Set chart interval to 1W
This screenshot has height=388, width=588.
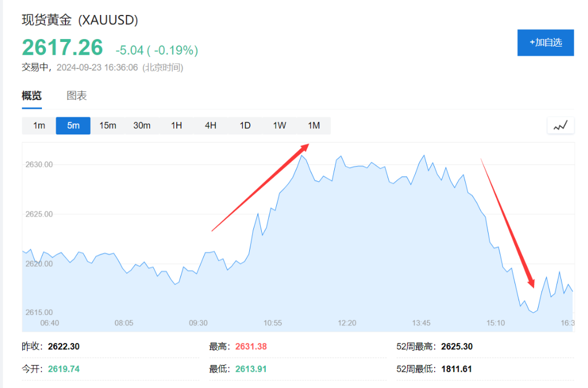(x=280, y=125)
